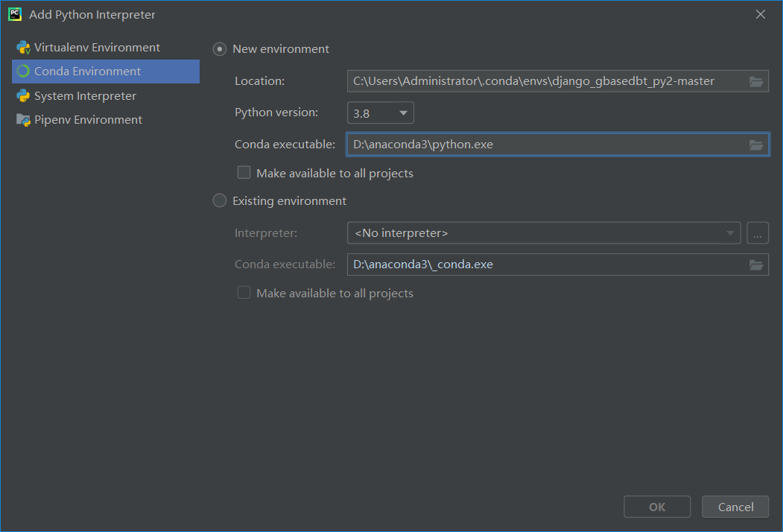Image resolution: width=783 pixels, height=532 pixels.
Task: Click the Pipenv Environment folder icon
Action: pyautogui.click(x=23, y=120)
